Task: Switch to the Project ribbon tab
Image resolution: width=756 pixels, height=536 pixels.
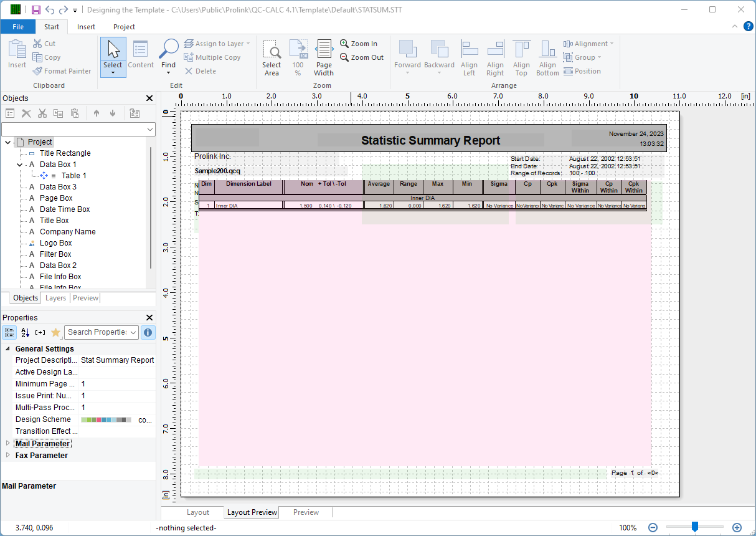Action: (124, 27)
